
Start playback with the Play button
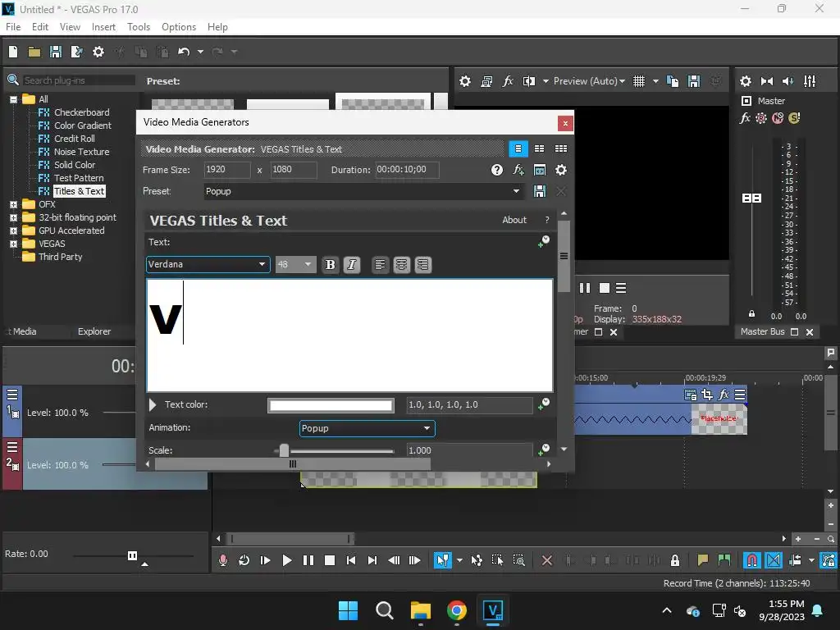[286, 560]
